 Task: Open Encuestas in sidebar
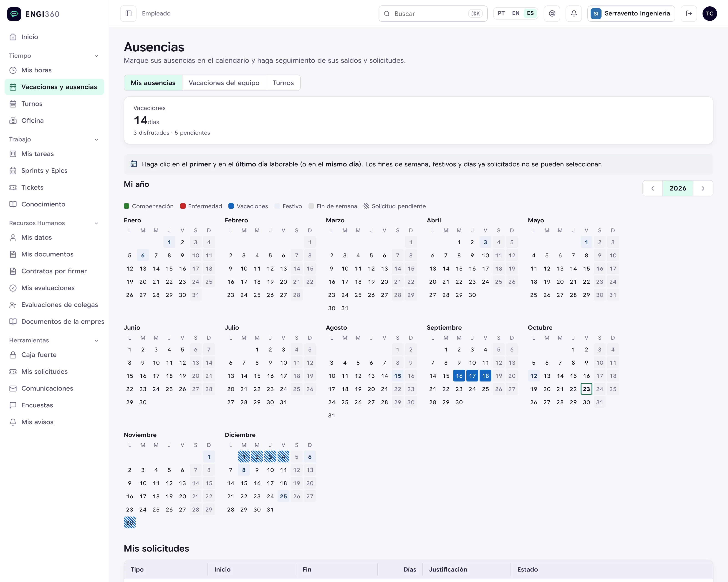click(x=54, y=405)
